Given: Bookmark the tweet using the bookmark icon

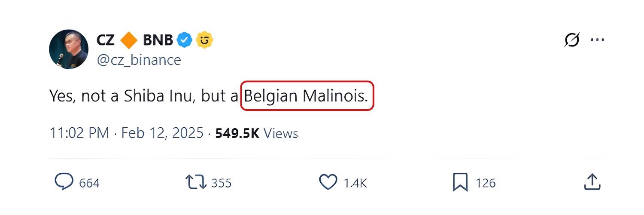Looking at the screenshot, I should point(460,182).
